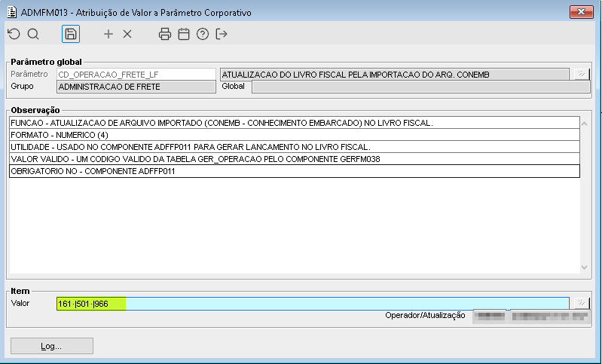
Task: Click the Grupo label
Action: point(22,87)
